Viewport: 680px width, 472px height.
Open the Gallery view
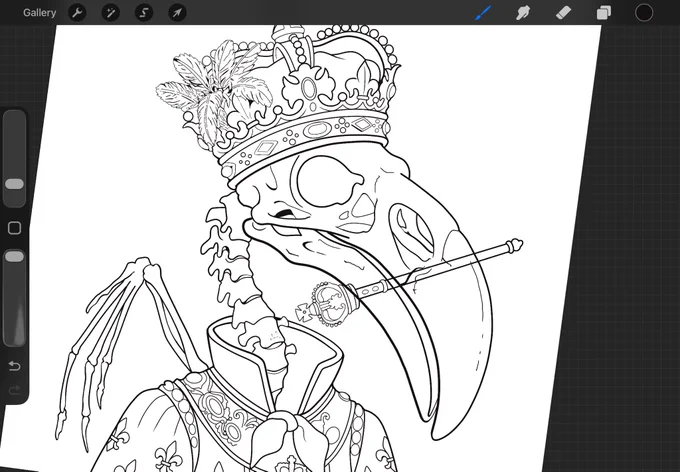coord(39,13)
